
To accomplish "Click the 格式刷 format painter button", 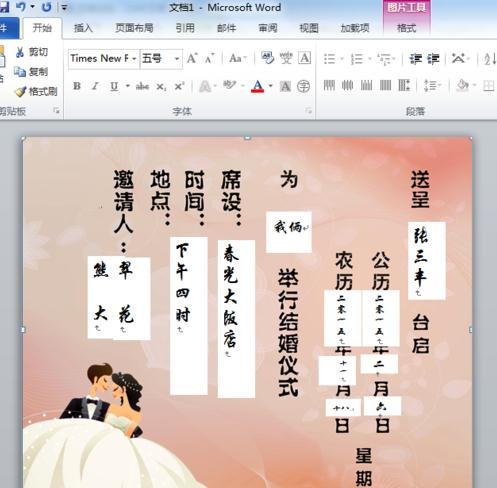I will 37,91.
